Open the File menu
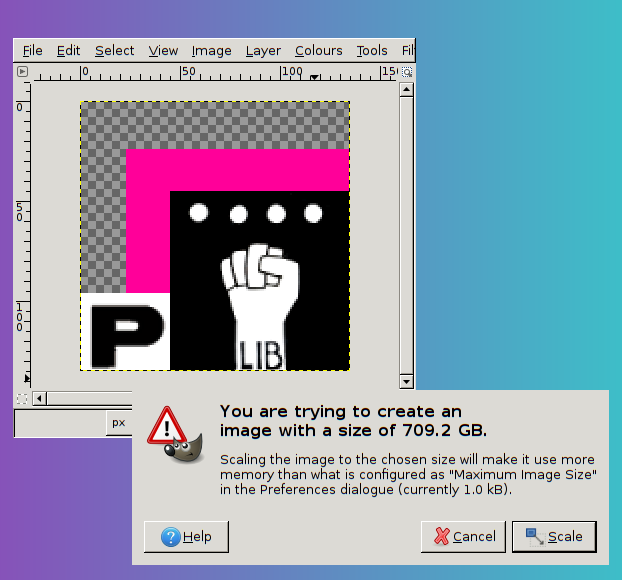Screen dimensions: 622x580 32,51
